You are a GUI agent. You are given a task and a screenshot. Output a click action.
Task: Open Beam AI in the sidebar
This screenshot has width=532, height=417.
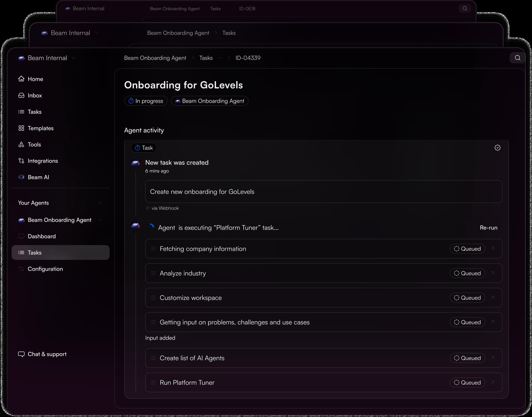[x=38, y=177]
